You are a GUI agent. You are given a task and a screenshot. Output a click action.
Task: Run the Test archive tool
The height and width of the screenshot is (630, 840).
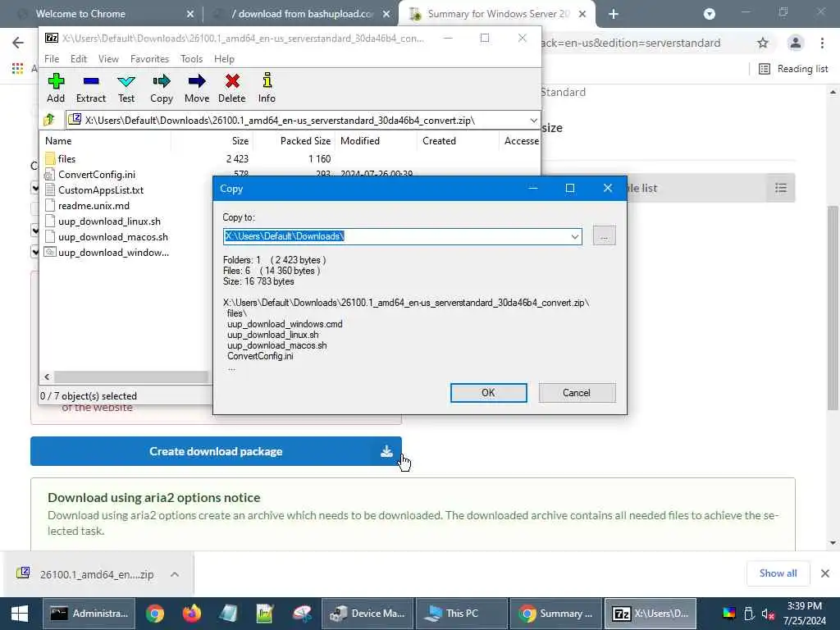[x=126, y=88]
